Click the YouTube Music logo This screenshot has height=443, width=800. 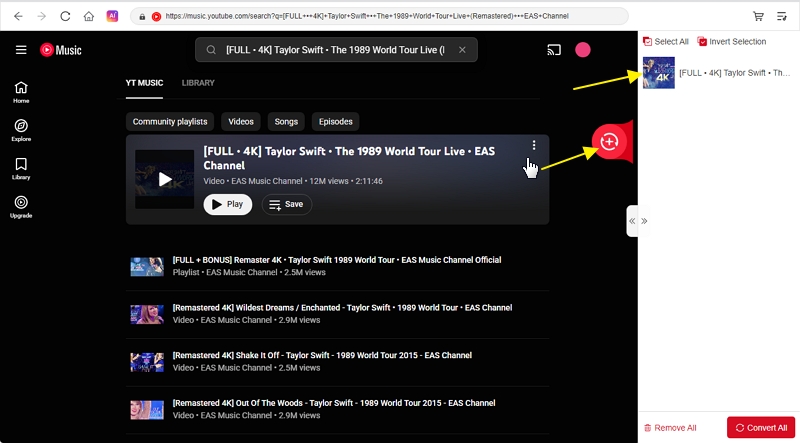point(61,50)
